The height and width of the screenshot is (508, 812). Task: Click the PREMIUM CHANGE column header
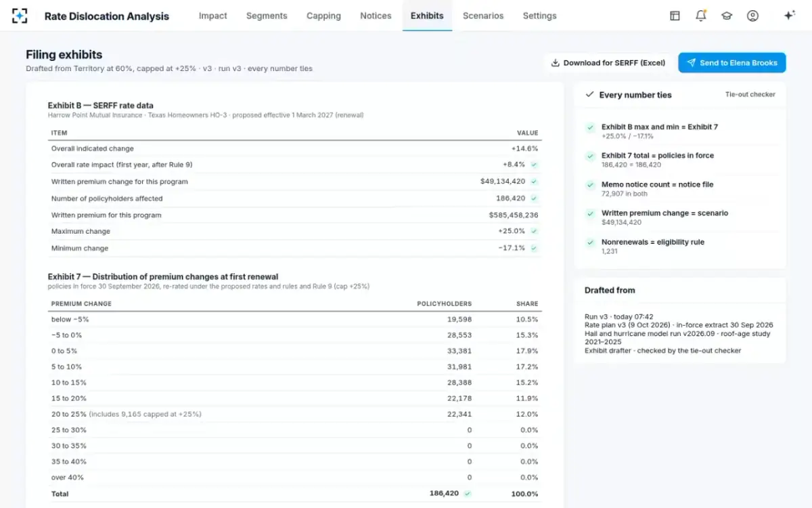click(x=82, y=303)
